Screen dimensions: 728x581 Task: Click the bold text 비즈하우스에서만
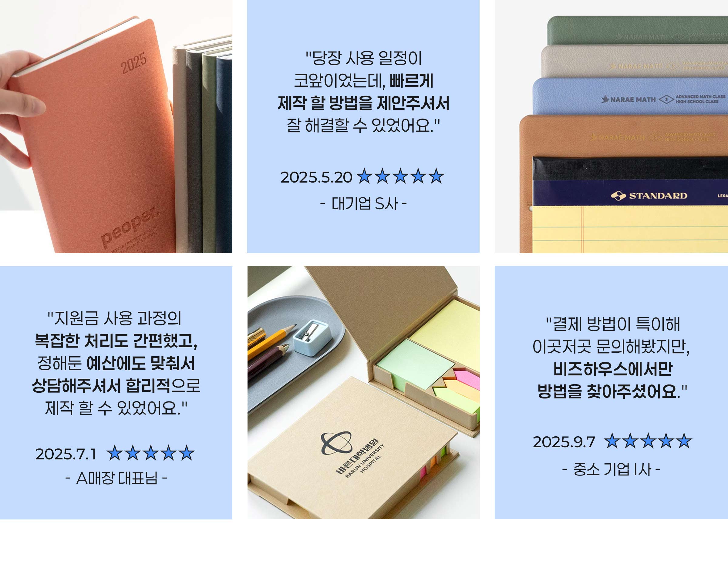pyautogui.click(x=612, y=369)
